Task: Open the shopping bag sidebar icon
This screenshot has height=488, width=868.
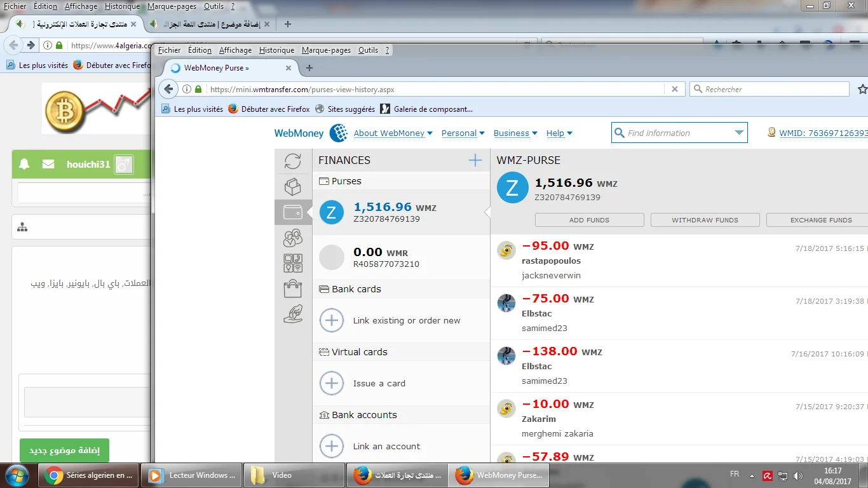Action: point(293,288)
